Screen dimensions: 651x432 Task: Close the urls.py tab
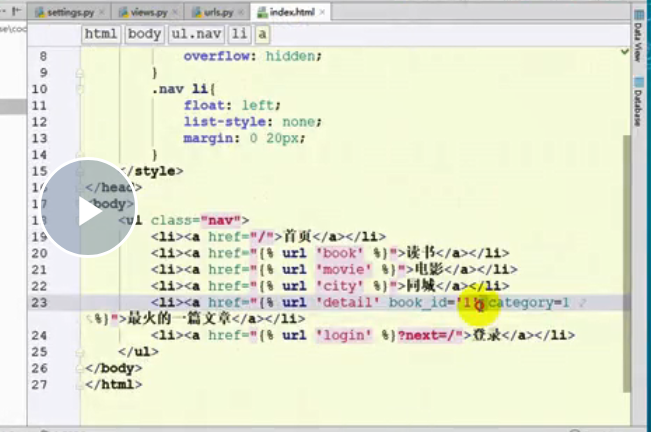pyautogui.click(x=241, y=12)
